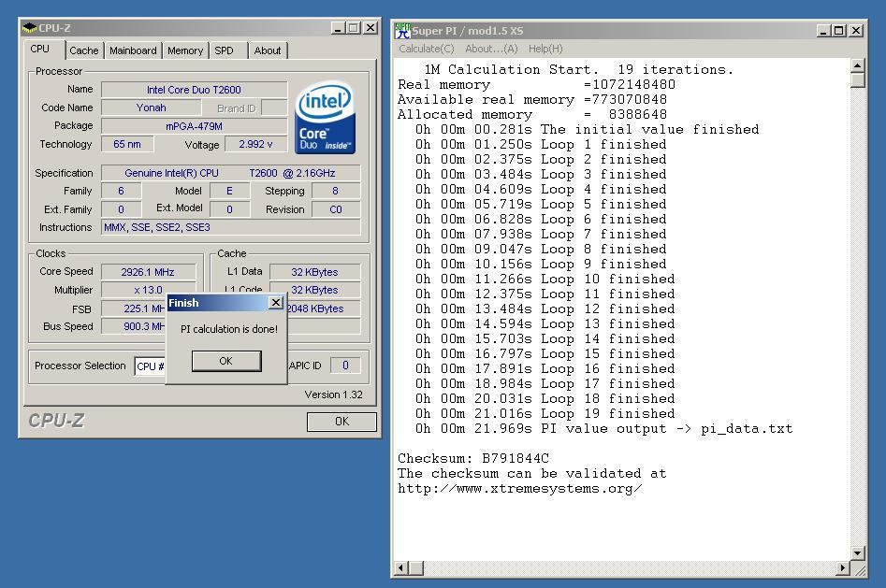Click the Stepping value 8 field
886x588 pixels.
pos(336,191)
